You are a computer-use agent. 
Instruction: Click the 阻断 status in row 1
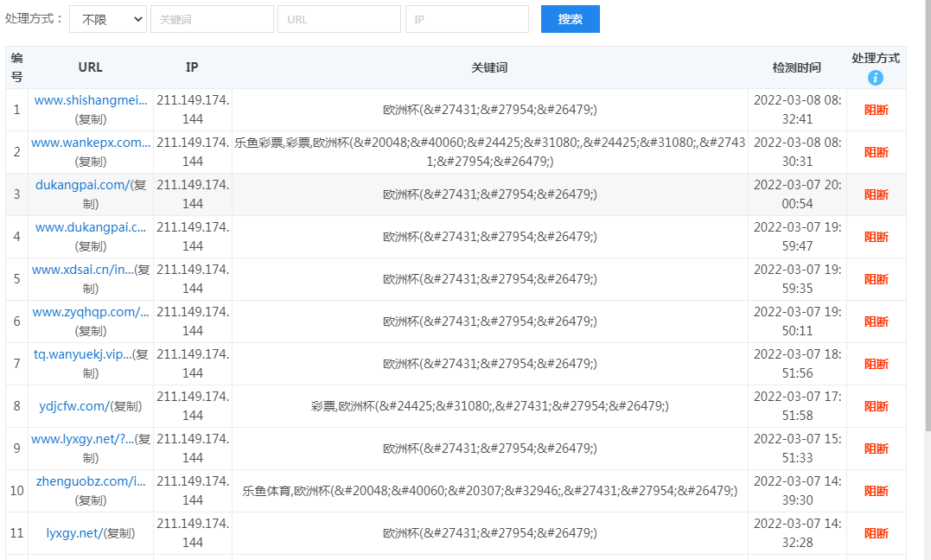[877, 110]
